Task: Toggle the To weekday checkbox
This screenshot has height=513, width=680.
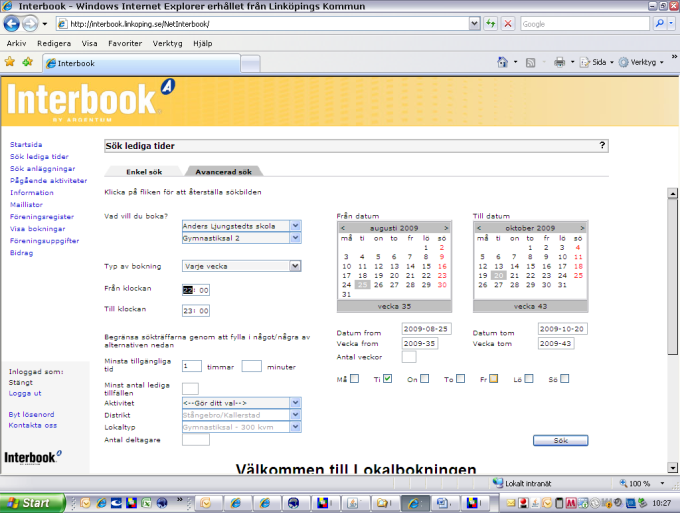Action: point(461,379)
